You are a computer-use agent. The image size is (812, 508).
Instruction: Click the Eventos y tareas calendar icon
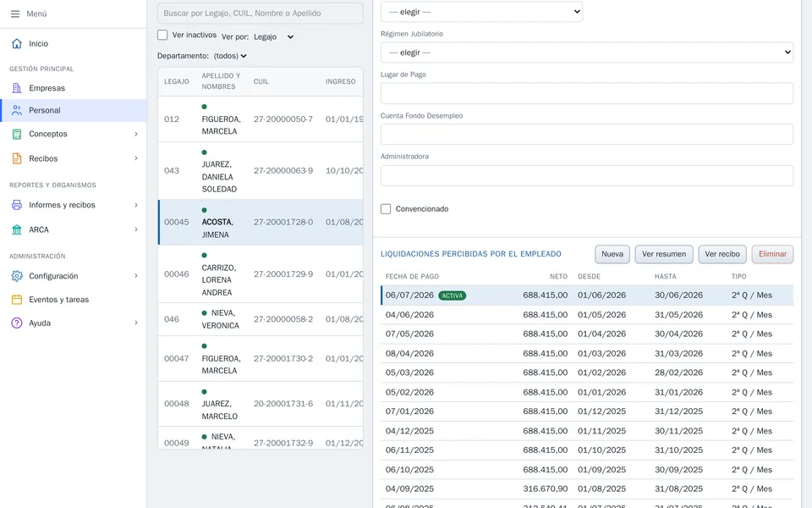pyautogui.click(x=17, y=300)
